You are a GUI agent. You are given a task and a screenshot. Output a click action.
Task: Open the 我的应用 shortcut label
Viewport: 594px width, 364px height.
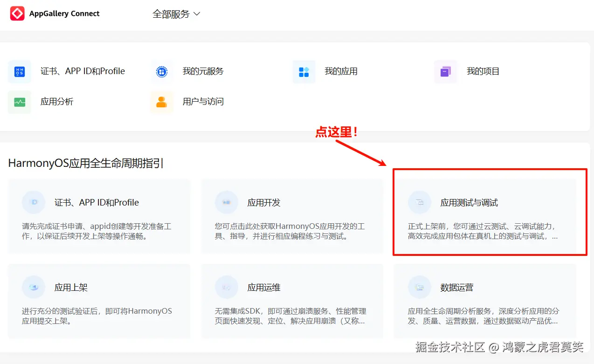pos(341,71)
